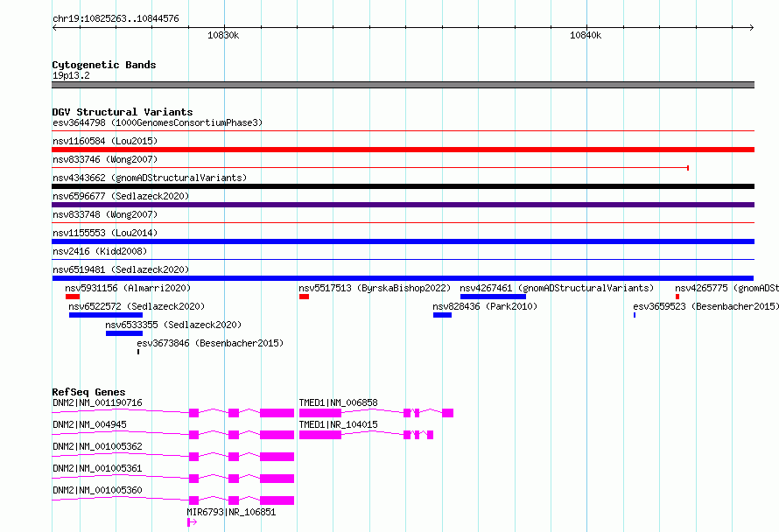
Task: Click the blue nsv6522572 variant bar
Action: [106, 315]
